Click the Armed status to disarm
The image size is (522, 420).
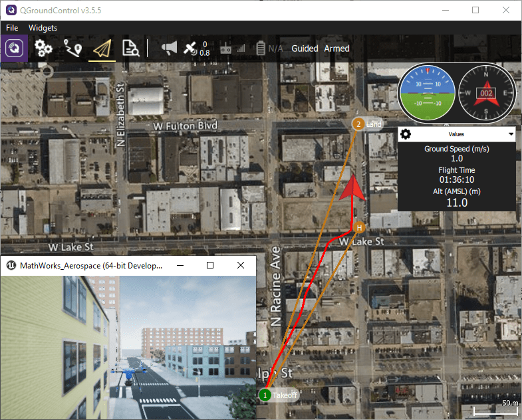[x=336, y=49]
